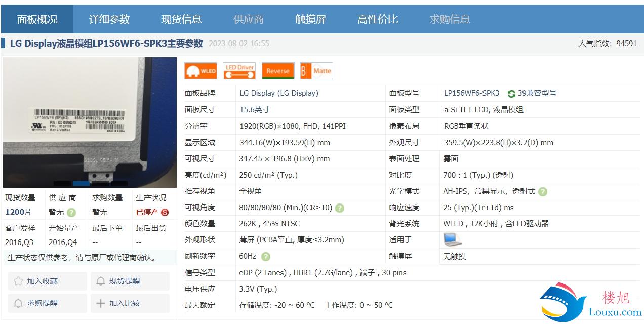644x326 pixels.
Task: Open the 面板概况 tab
Action: click(37, 19)
